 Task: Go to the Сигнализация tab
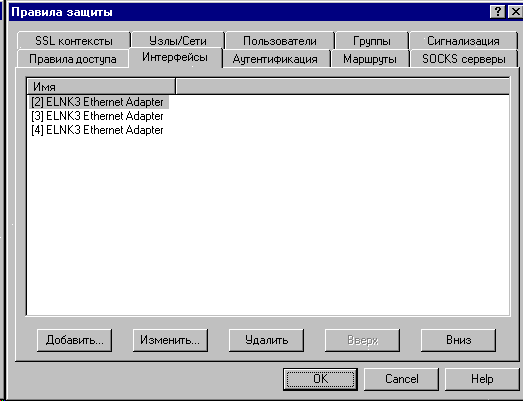click(463, 41)
